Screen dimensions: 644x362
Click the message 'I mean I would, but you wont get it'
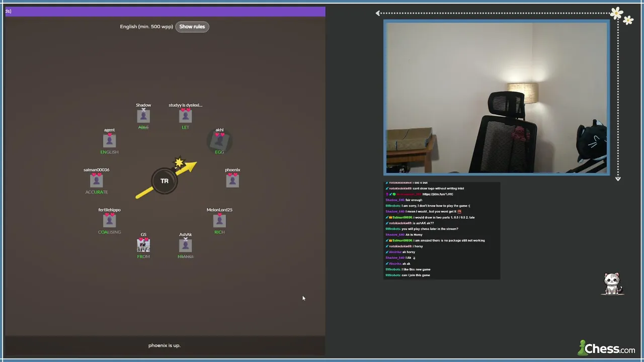(433, 212)
